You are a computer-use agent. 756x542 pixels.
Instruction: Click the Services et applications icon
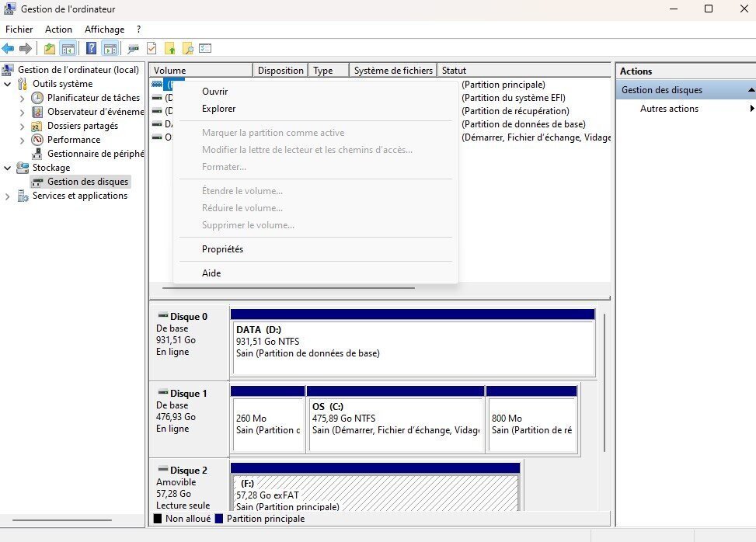(x=23, y=196)
